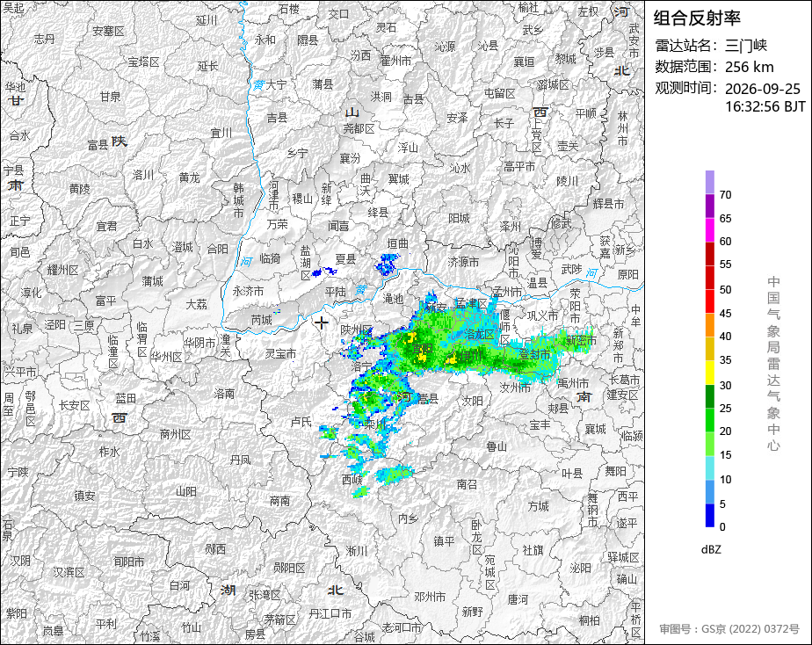Click the 芮城 map label
Viewport: 812px width, 645px height.
(262, 320)
